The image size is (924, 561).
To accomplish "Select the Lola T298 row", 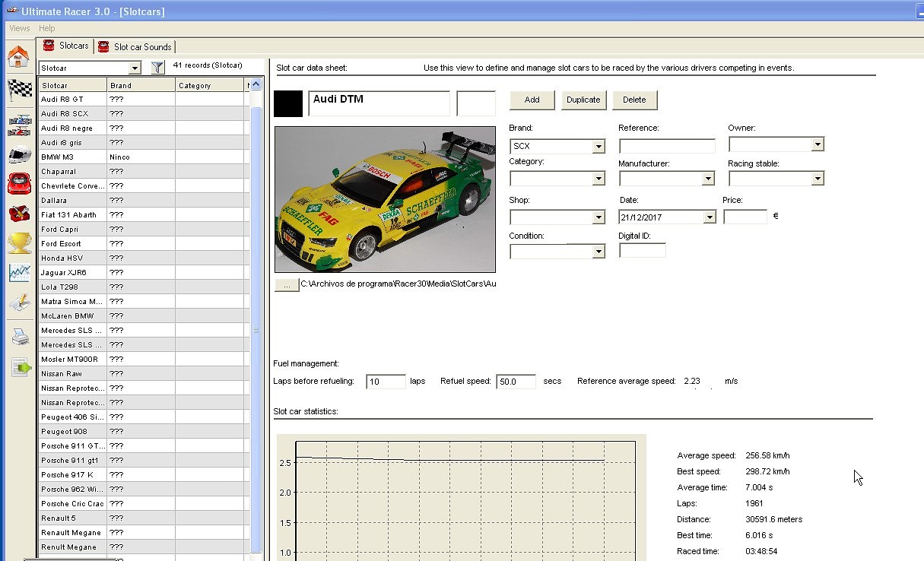I will (x=144, y=287).
